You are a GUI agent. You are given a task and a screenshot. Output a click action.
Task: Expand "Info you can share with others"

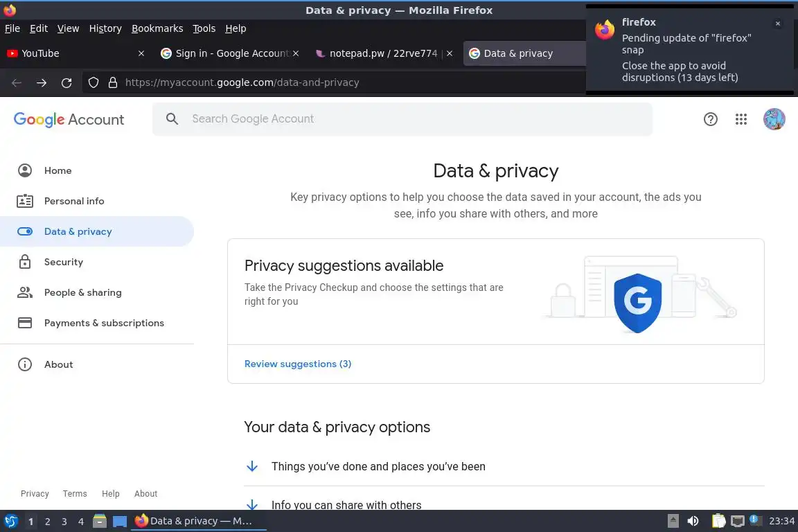click(346, 505)
